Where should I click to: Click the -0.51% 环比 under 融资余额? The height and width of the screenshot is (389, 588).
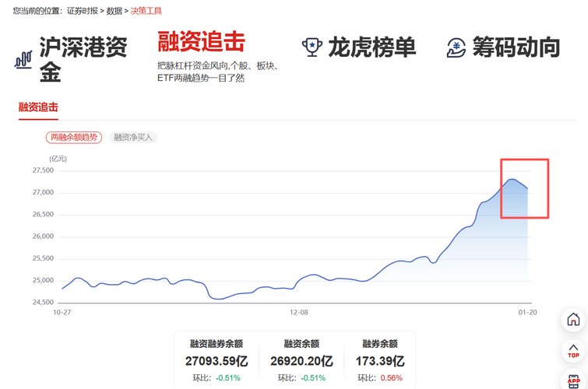[x=313, y=378]
